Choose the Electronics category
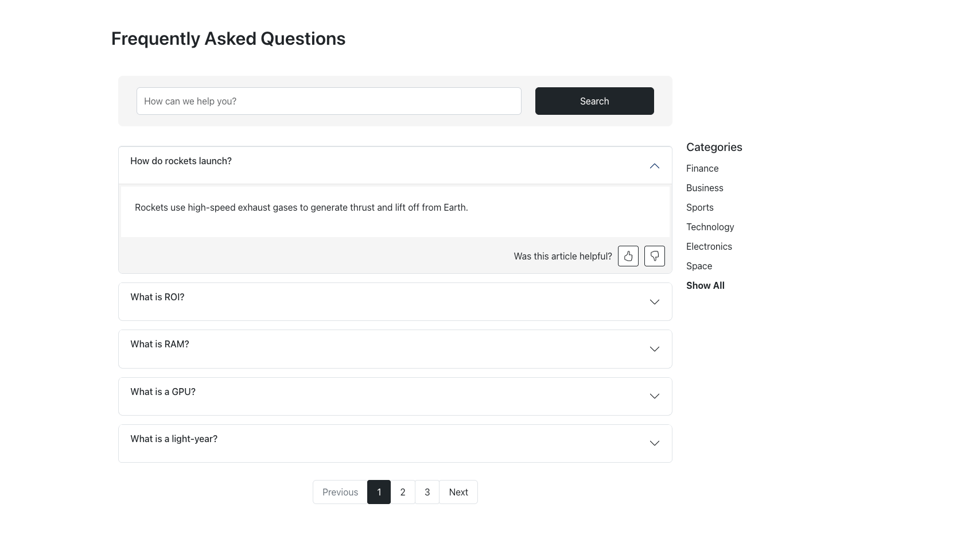 [x=709, y=246]
